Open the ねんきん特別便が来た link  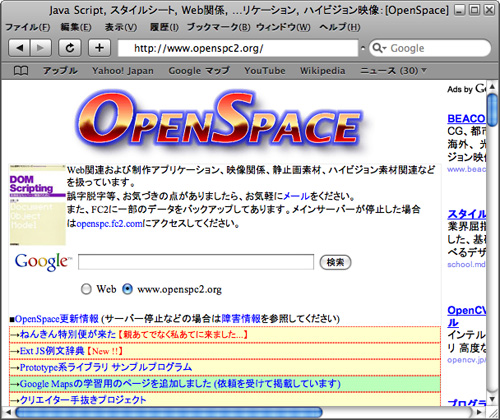68,334
